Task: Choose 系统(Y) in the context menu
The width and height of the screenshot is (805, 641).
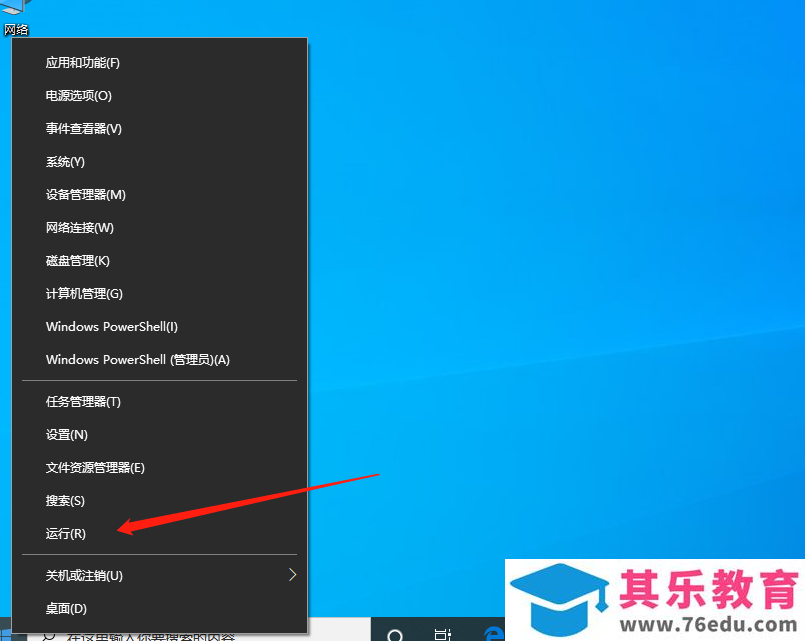Action: [x=160, y=162]
